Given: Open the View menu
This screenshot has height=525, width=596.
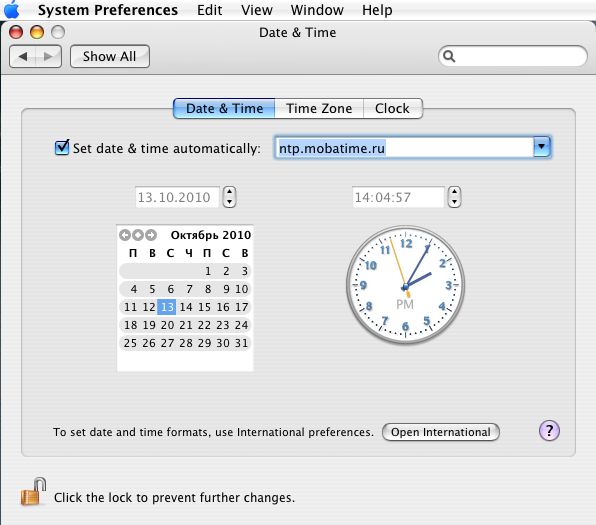Looking at the screenshot, I should [x=257, y=10].
